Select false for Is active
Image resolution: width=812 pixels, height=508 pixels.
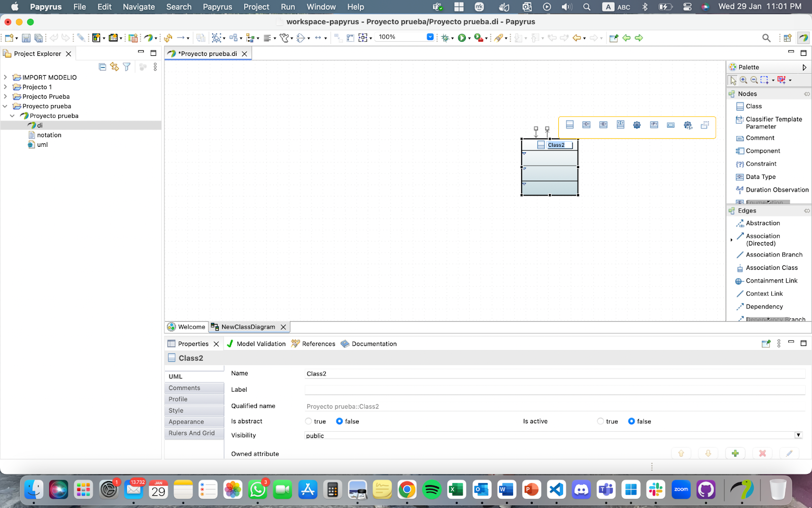coord(631,421)
